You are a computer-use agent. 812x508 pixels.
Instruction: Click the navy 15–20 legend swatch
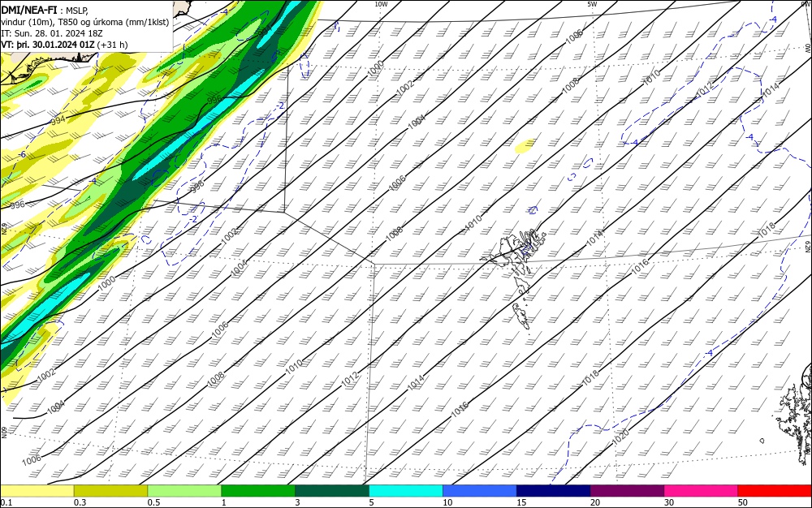pyautogui.click(x=554, y=491)
